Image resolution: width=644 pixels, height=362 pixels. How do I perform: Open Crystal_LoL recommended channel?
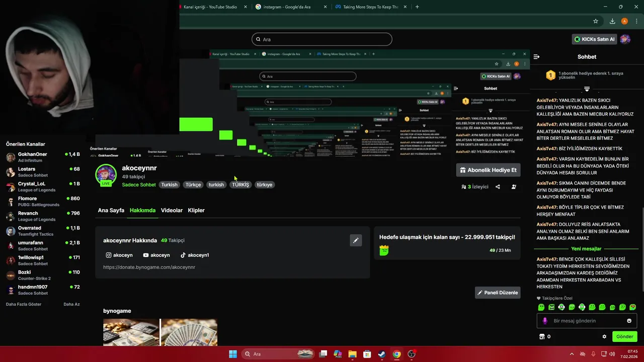click(x=43, y=187)
